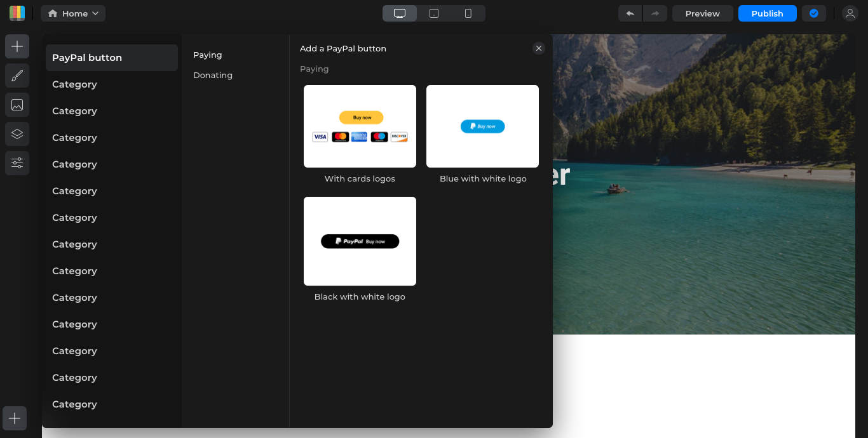Viewport: 868px width, 438px height.
Task: Open the user account icon
Action: pos(850,13)
